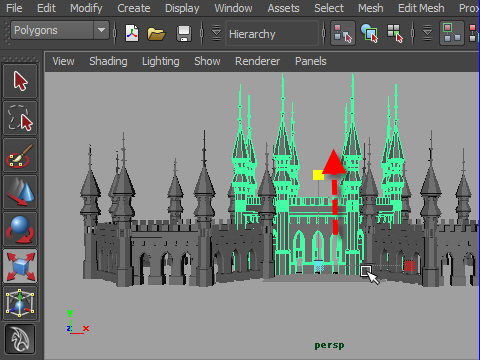
Task: Click the Scale tool icon
Action: tap(20, 266)
